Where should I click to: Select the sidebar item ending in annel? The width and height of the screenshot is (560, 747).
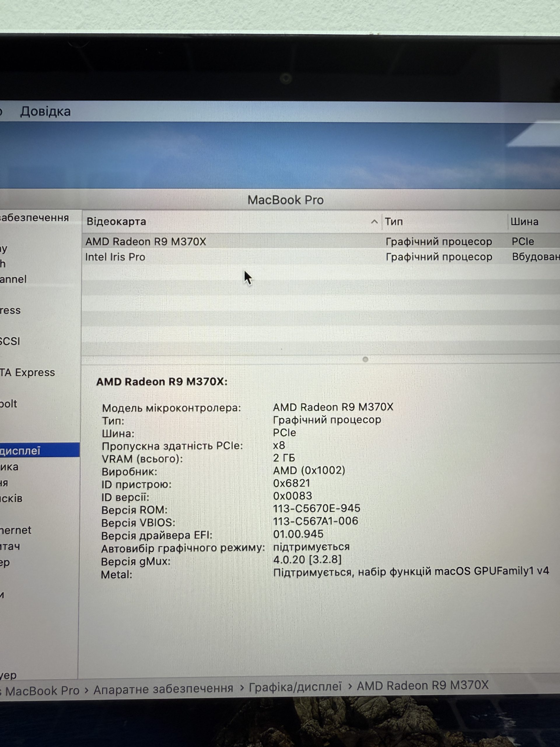click(13, 279)
